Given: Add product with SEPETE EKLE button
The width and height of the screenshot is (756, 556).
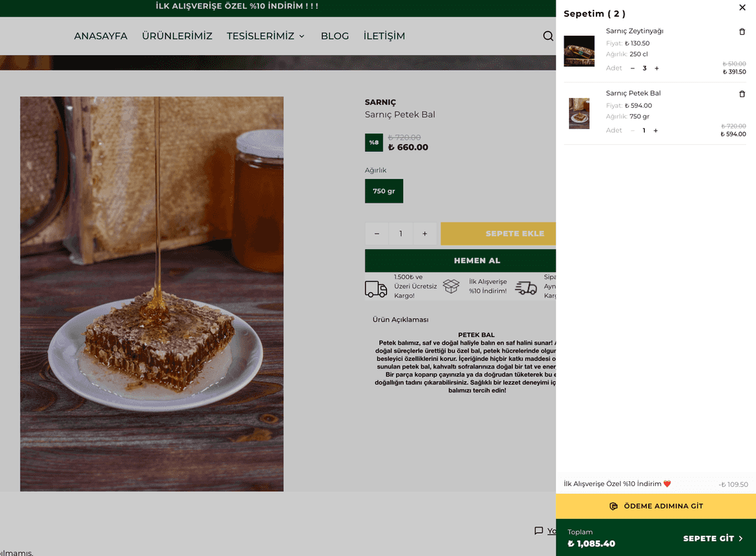Looking at the screenshot, I should point(498,234).
